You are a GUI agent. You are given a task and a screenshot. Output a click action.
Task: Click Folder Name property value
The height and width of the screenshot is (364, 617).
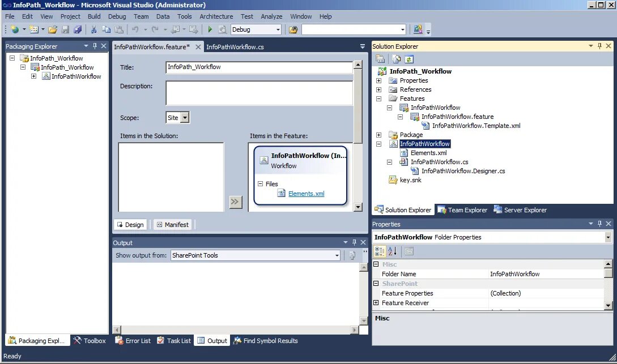click(546, 274)
